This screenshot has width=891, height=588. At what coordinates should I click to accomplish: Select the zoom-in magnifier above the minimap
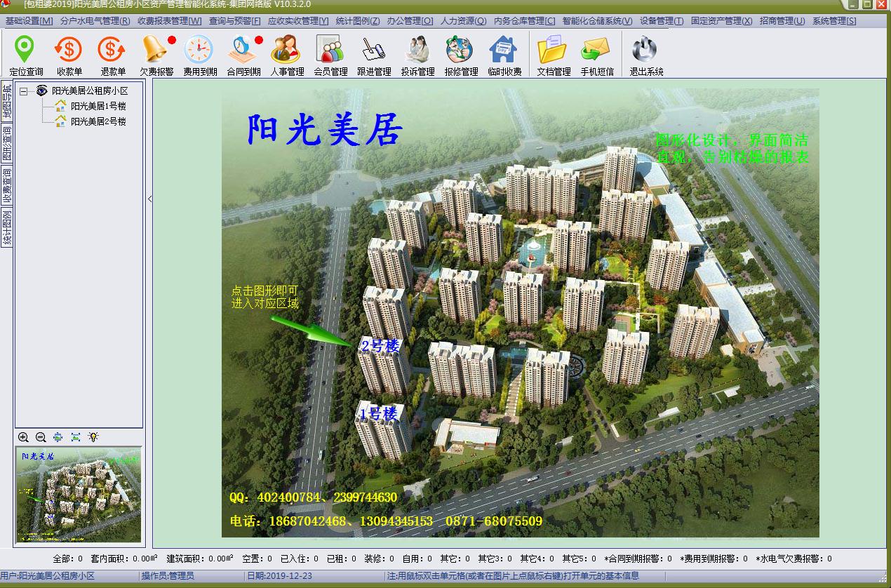click(23, 437)
